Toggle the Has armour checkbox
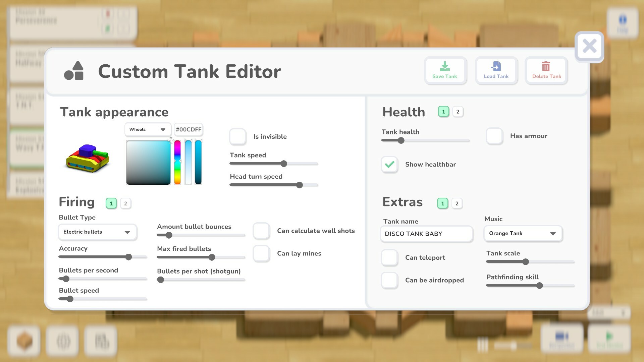The width and height of the screenshot is (644, 362). tap(494, 136)
